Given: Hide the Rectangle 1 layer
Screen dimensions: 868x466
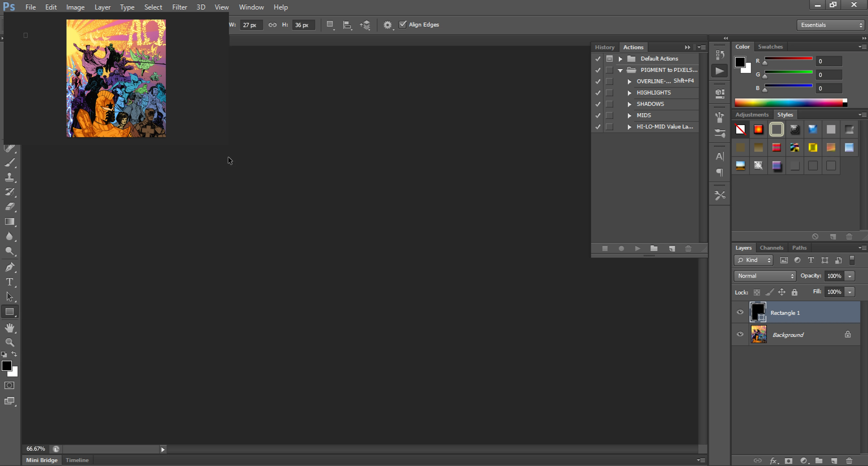Looking at the screenshot, I should pyautogui.click(x=740, y=312).
